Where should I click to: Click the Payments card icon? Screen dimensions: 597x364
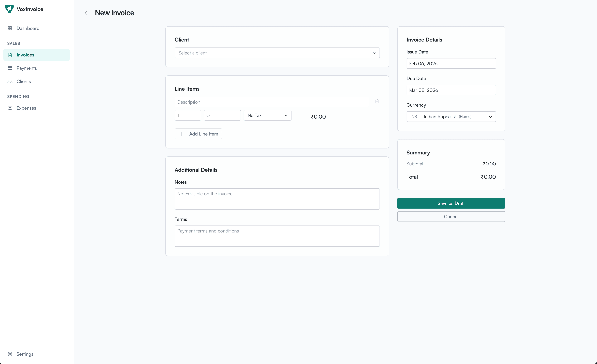[10, 68]
